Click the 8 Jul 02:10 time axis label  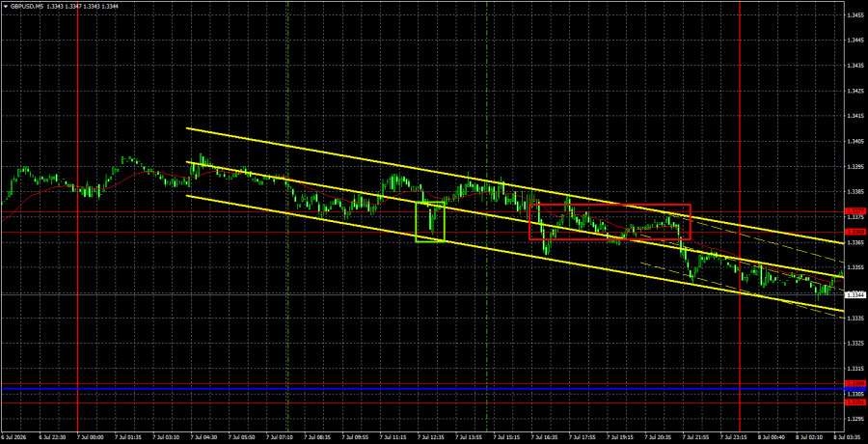810,437
